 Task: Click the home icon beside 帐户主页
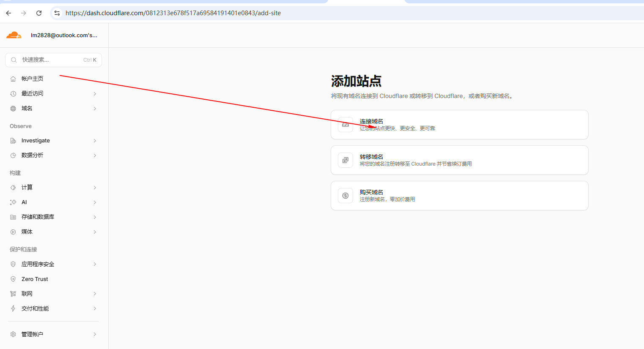coord(13,79)
